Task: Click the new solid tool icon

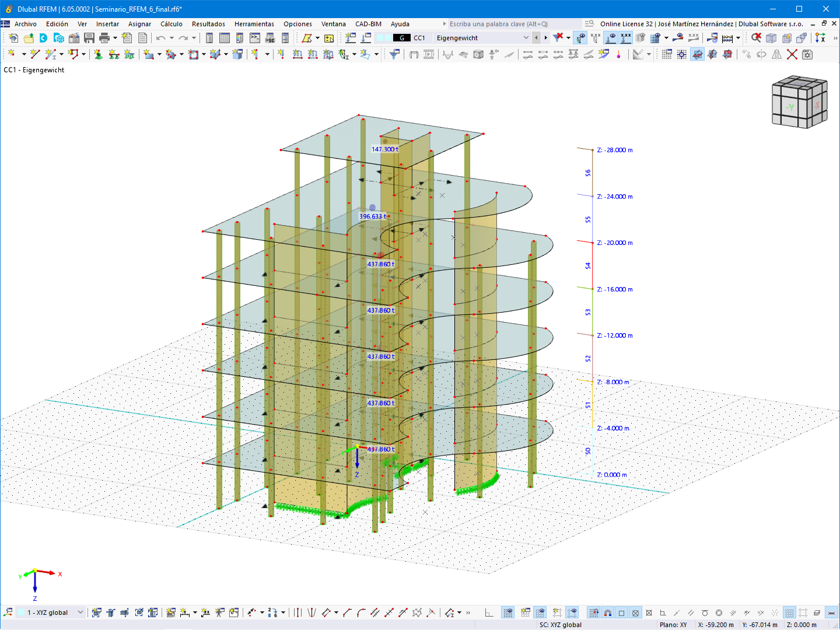Action: (237, 54)
